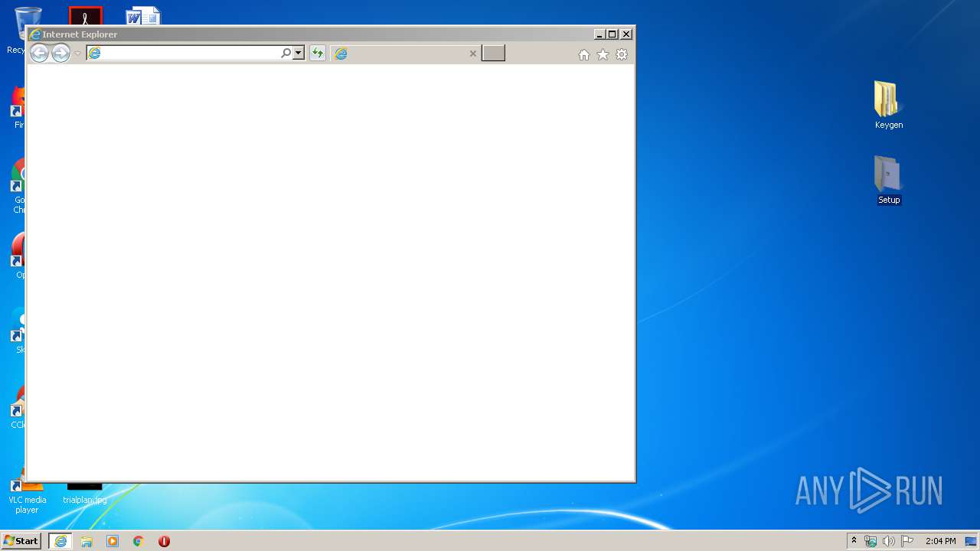Select the Google Chrome desktop shortcut

17,186
